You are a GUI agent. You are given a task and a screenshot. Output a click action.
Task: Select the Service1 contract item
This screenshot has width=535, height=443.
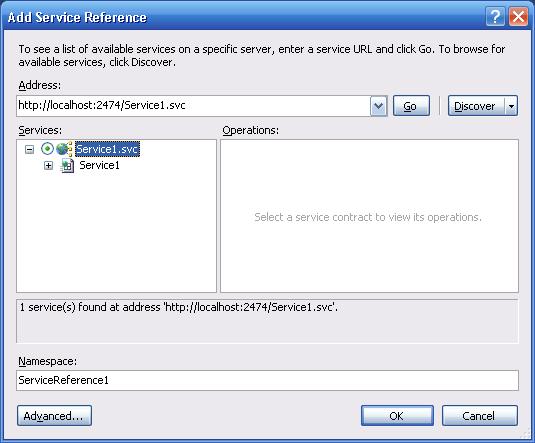[x=99, y=166]
